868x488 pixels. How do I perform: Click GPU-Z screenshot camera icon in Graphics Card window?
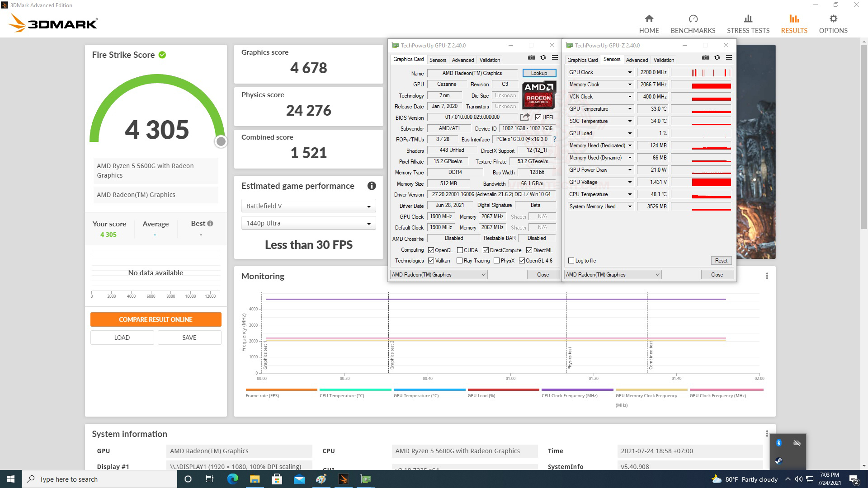coord(532,58)
